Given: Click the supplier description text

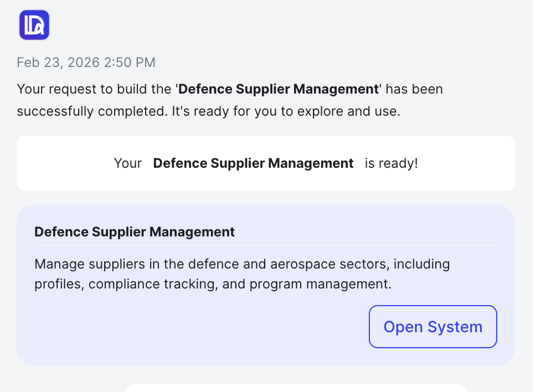Looking at the screenshot, I should click(x=242, y=274).
